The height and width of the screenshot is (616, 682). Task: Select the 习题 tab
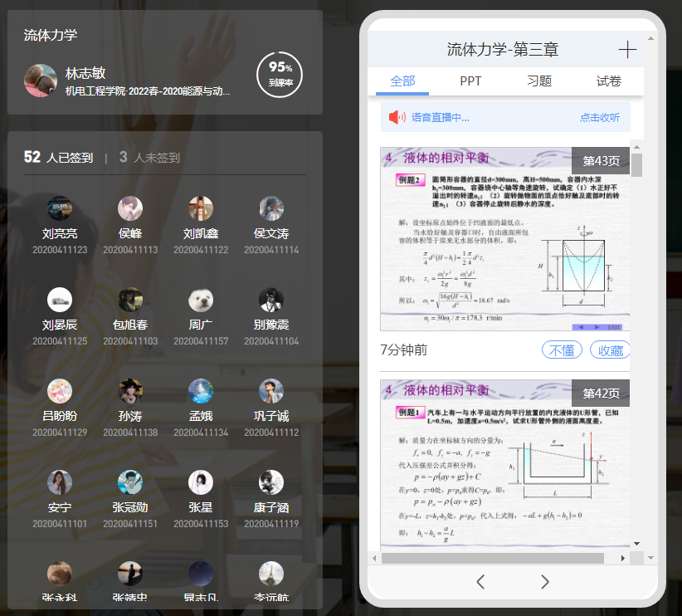[539, 81]
